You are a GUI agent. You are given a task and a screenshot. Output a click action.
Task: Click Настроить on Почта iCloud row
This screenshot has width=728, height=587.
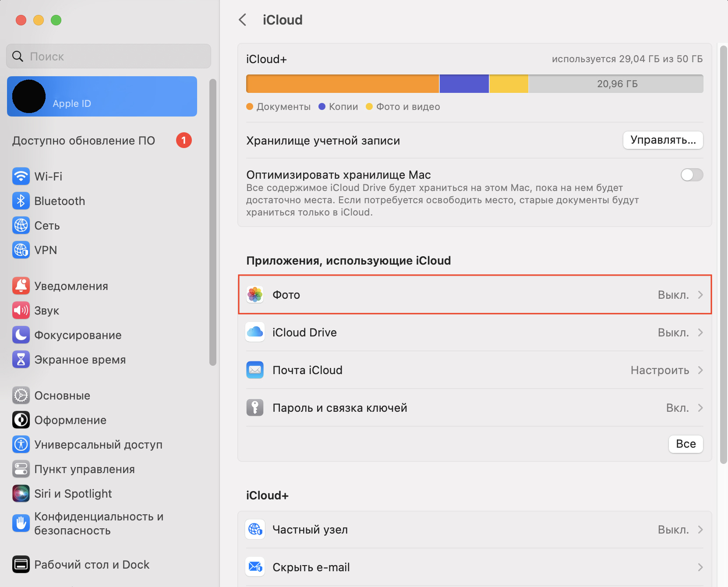coord(660,370)
